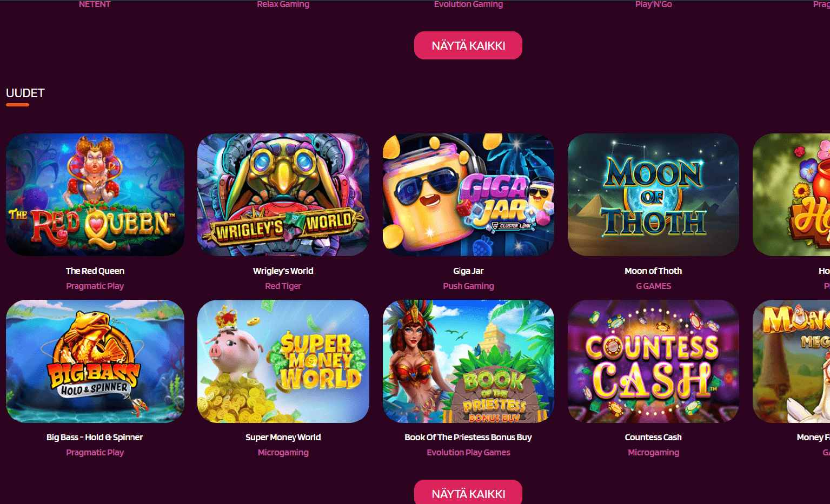Open Big Bass Hold & Spinner tile
Screen dimensions: 830x504
[x=95, y=361]
